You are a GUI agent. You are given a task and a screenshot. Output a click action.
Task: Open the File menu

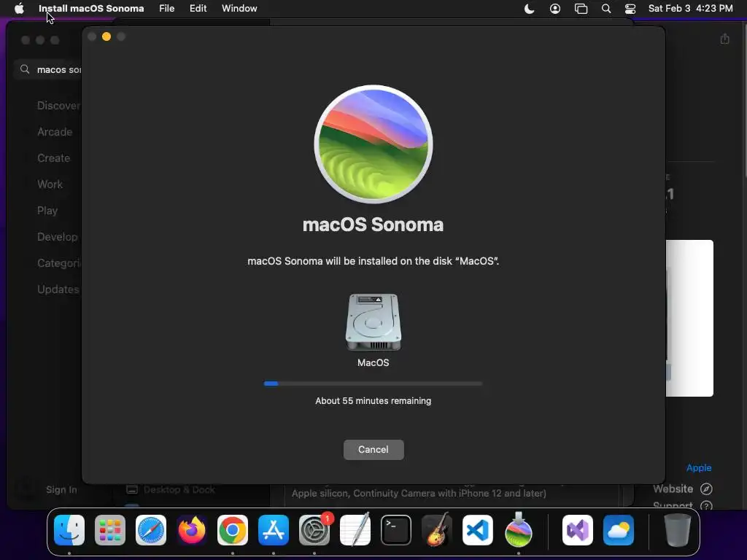click(x=167, y=9)
